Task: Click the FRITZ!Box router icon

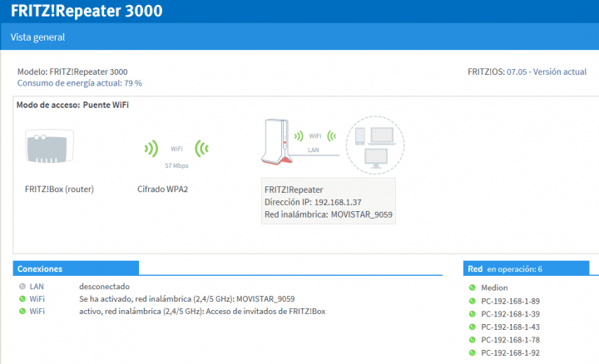Action: coord(49,146)
